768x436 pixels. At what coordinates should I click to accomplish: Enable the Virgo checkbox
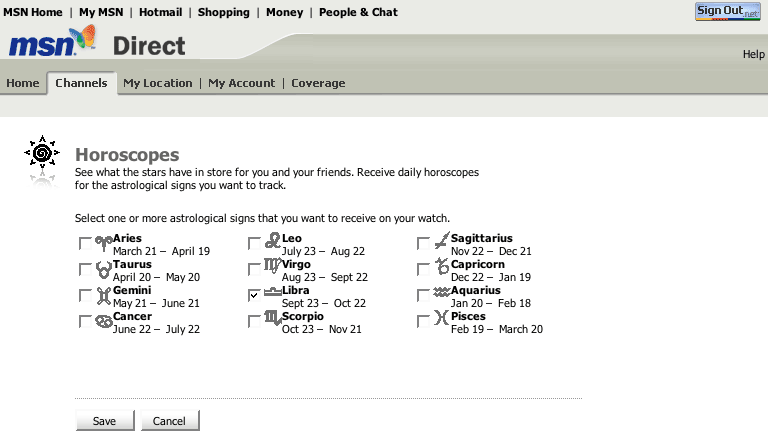coord(254,269)
